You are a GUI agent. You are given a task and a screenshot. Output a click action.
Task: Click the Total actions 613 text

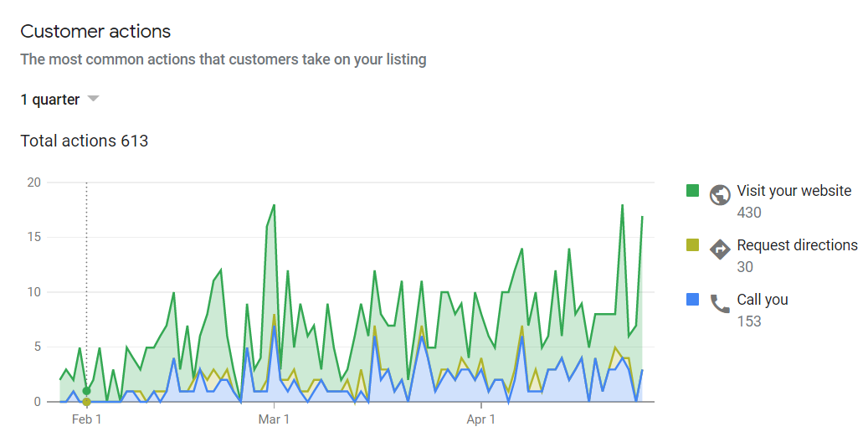85,141
